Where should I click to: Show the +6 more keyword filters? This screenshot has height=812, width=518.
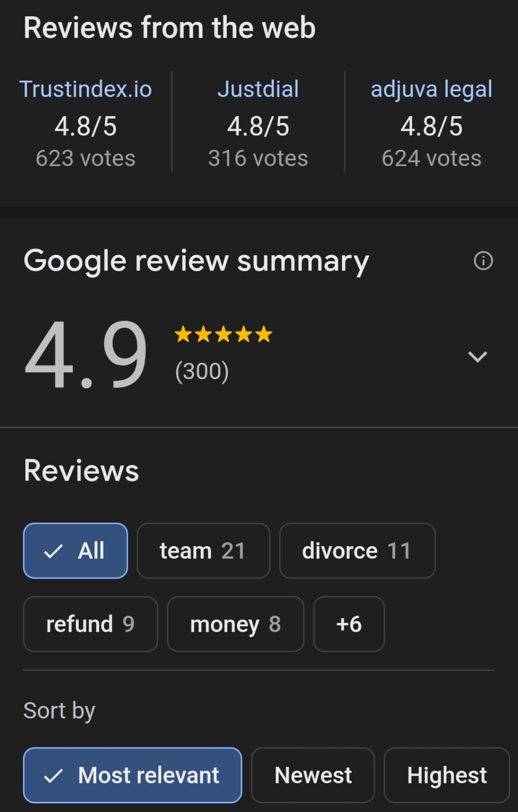point(349,624)
